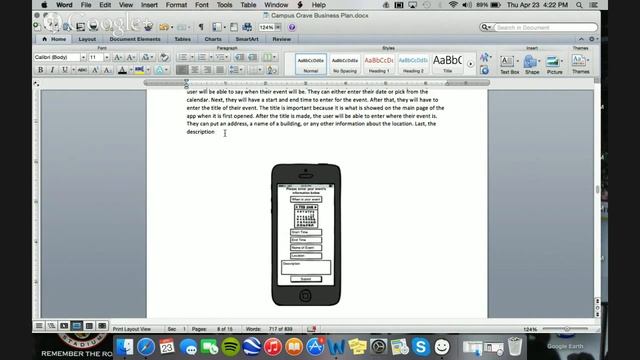The height and width of the screenshot is (360, 640).
Task: Apply superscript formatting
Action: 95,70
